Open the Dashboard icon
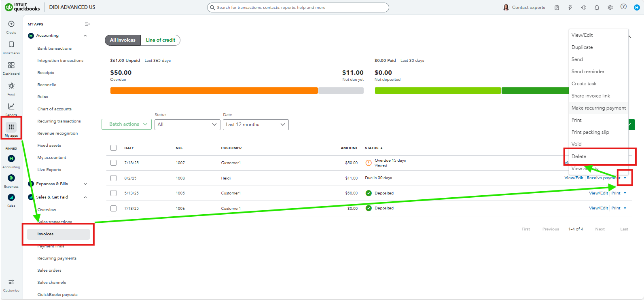Image resolution: width=644 pixels, height=300 pixels. pyautogui.click(x=11, y=65)
